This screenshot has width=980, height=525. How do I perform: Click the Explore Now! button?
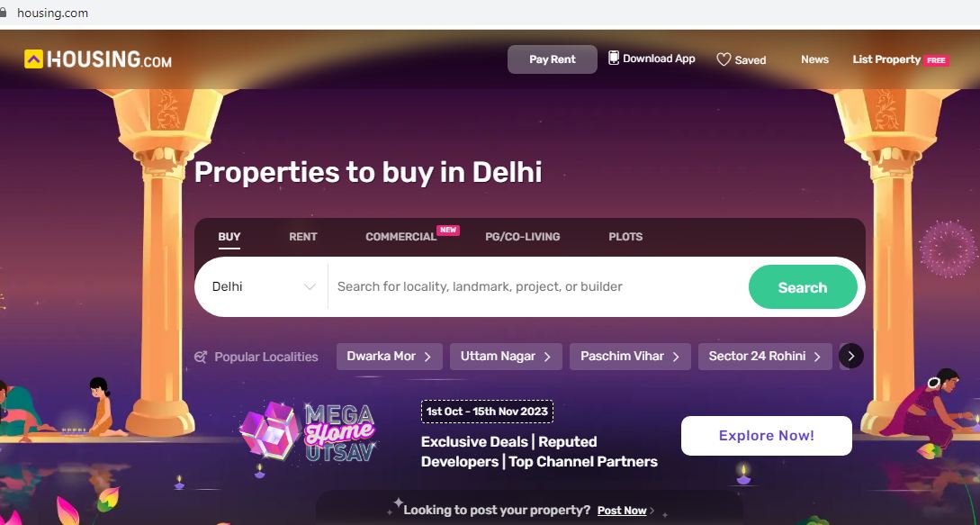click(x=766, y=436)
